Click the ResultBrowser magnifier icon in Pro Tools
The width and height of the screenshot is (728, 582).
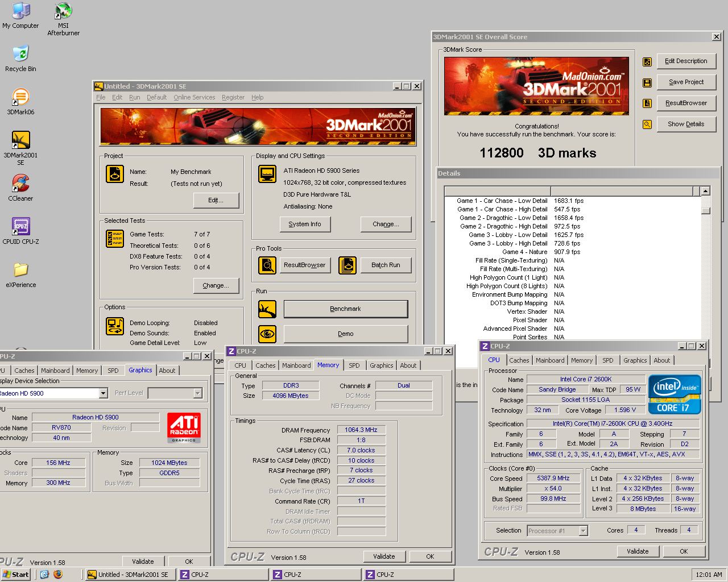[x=267, y=265]
